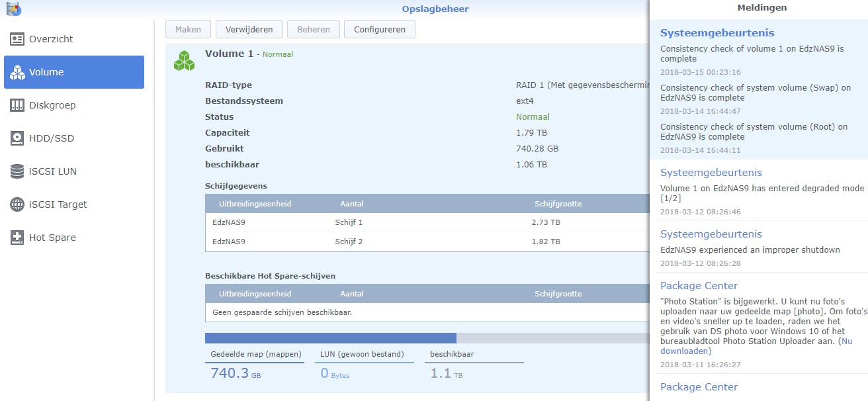Click Gedeelde map (mappen) usage label

pyautogui.click(x=256, y=354)
